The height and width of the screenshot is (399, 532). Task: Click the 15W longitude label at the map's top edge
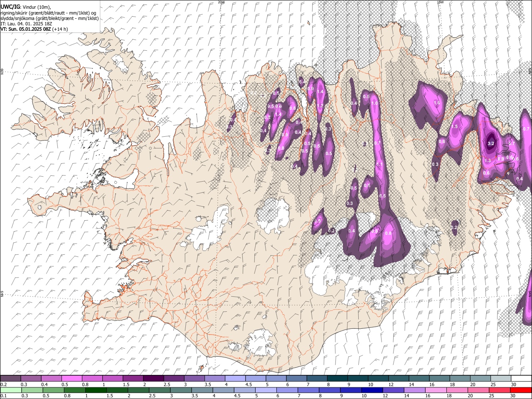(440, 2)
